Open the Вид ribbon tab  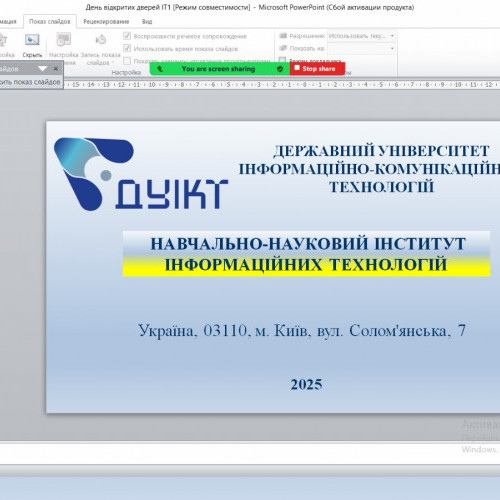tap(147, 21)
